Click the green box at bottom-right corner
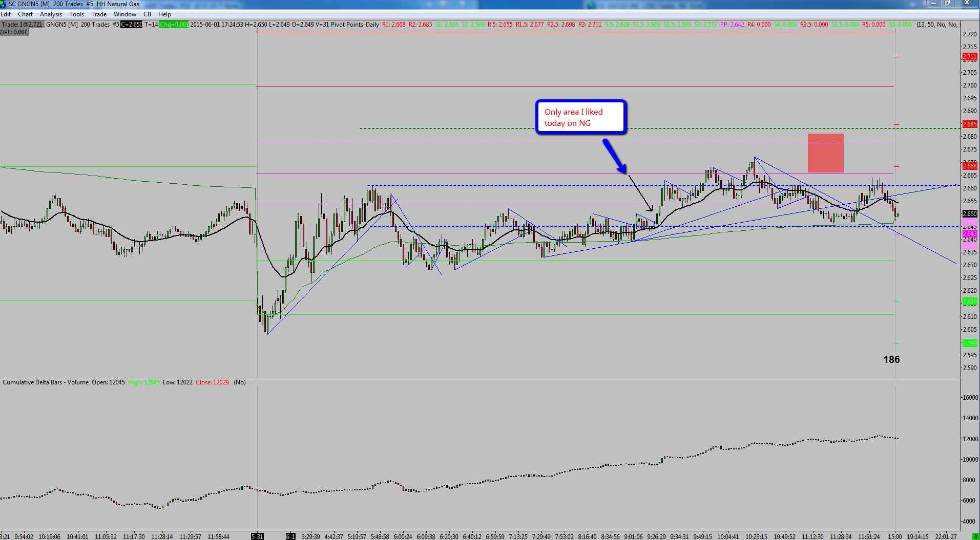980x540 pixels. point(975,536)
